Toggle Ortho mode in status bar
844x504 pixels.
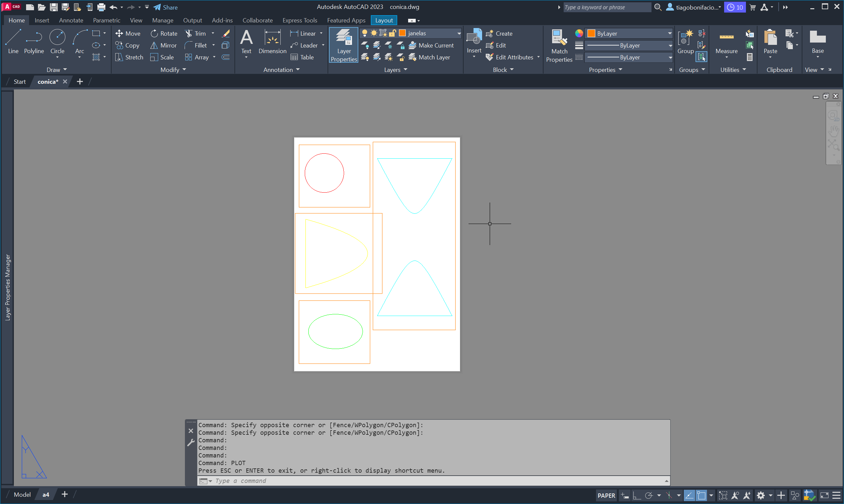click(636, 495)
